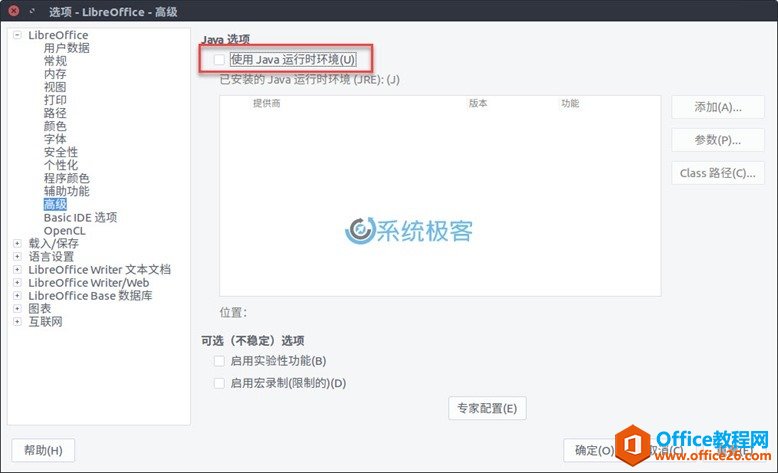Screen dimensions: 778x473
Task: Select the highlighted 高级 tree item
Action: (x=55, y=204)
